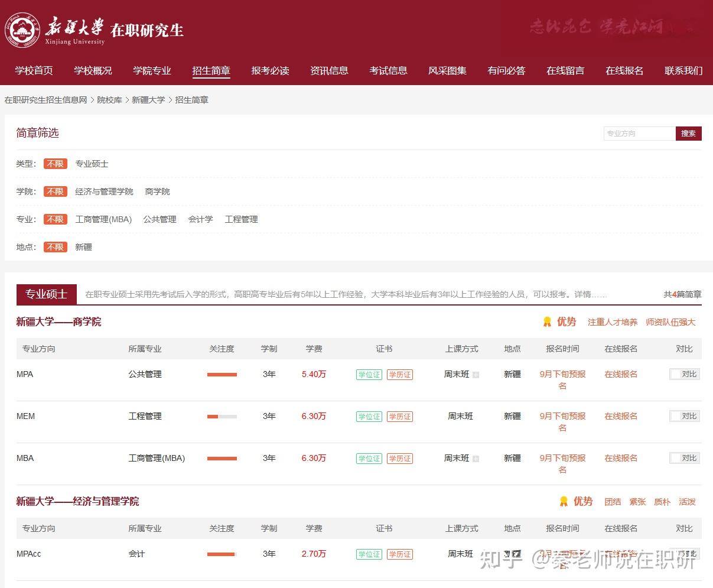Filter by 工商管理(MBA) major
This screenshot has height=588, width=713.
tap(103, 219)
